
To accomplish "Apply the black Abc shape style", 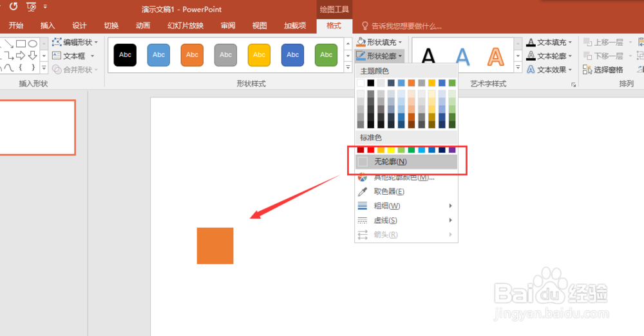I will [x=125, y=55].
